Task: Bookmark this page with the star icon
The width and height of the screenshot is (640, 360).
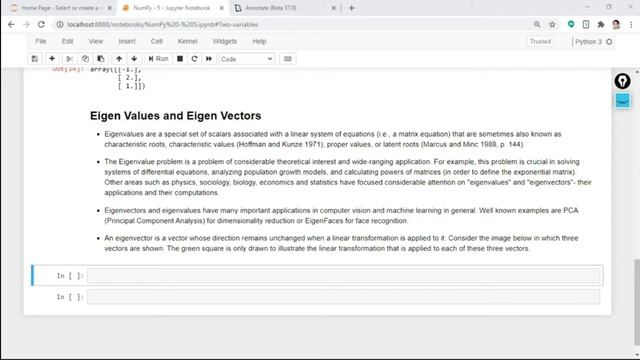Action: coord(552,24)
